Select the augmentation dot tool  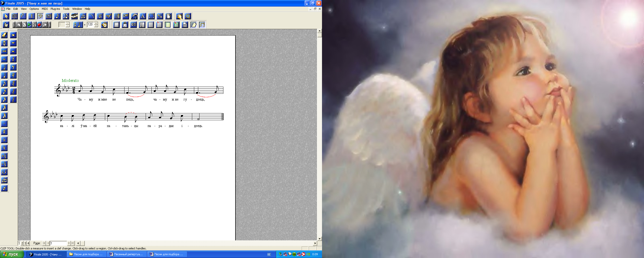click(4, 124)
